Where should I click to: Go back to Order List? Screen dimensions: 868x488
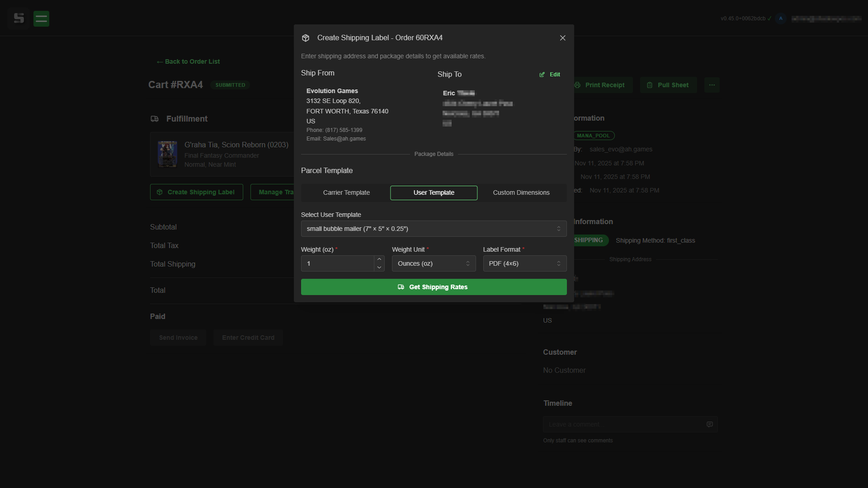(188, 61)
